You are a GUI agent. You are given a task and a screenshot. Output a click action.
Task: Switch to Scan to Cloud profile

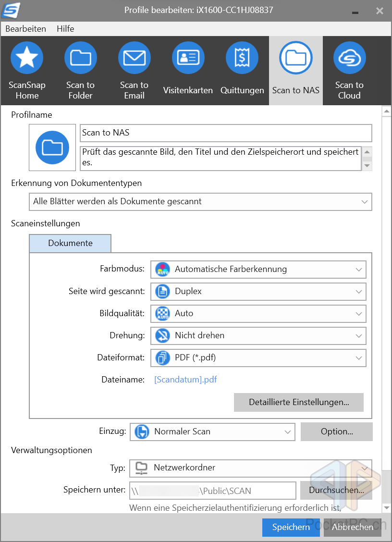[349, 58]
